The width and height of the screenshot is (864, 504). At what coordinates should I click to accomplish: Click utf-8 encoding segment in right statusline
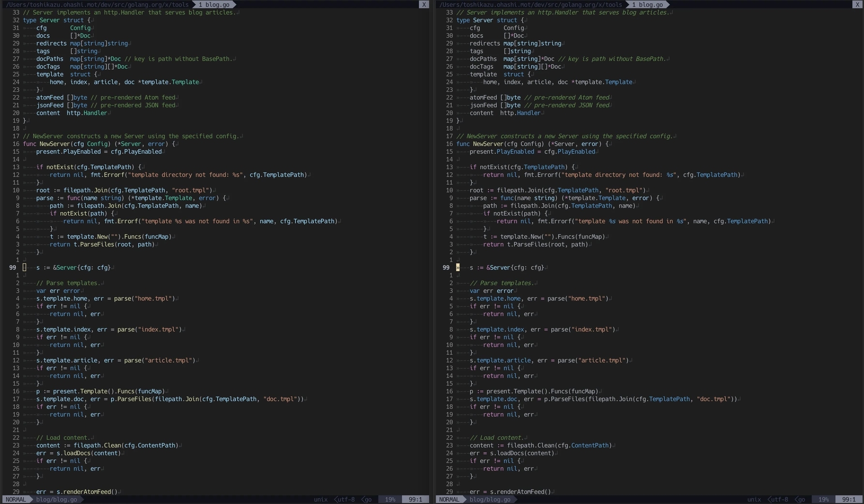[780, 500]
